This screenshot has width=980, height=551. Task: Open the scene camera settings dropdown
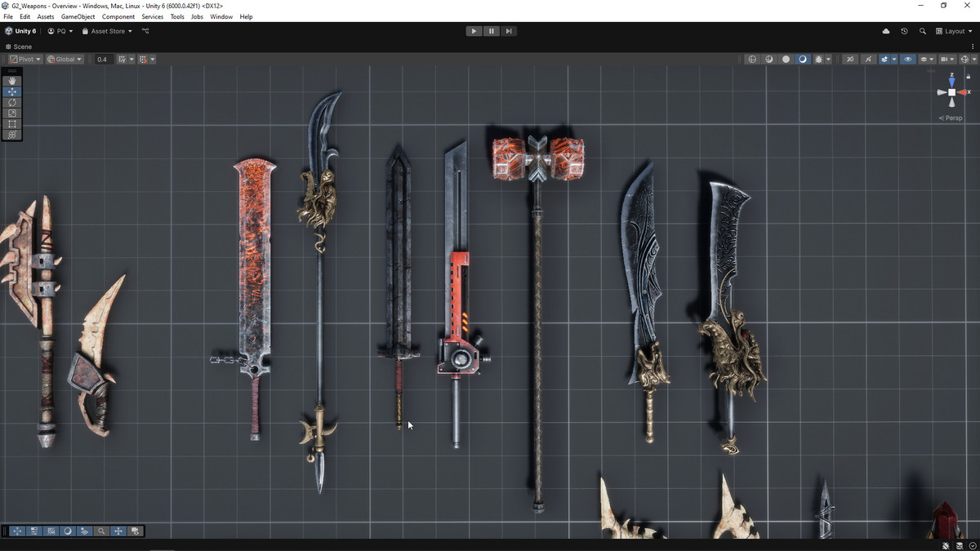pos(947,59)
